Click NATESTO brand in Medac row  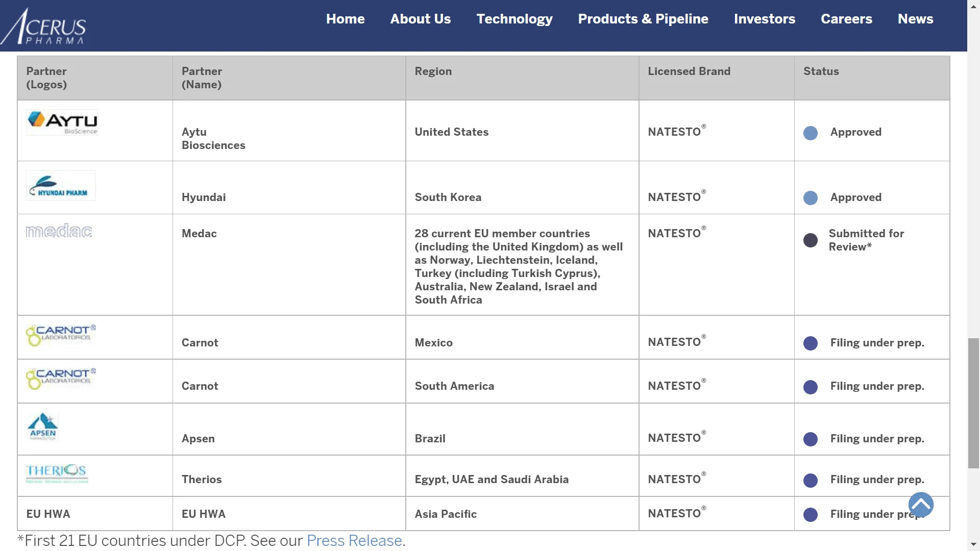click(677, 232)
